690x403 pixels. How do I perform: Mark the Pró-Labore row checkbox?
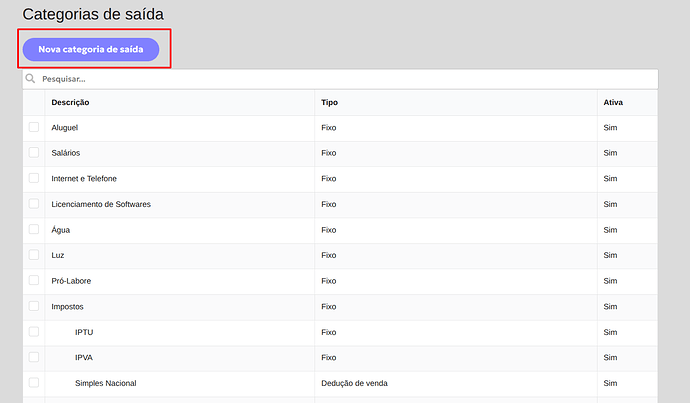tap(34, 280)
